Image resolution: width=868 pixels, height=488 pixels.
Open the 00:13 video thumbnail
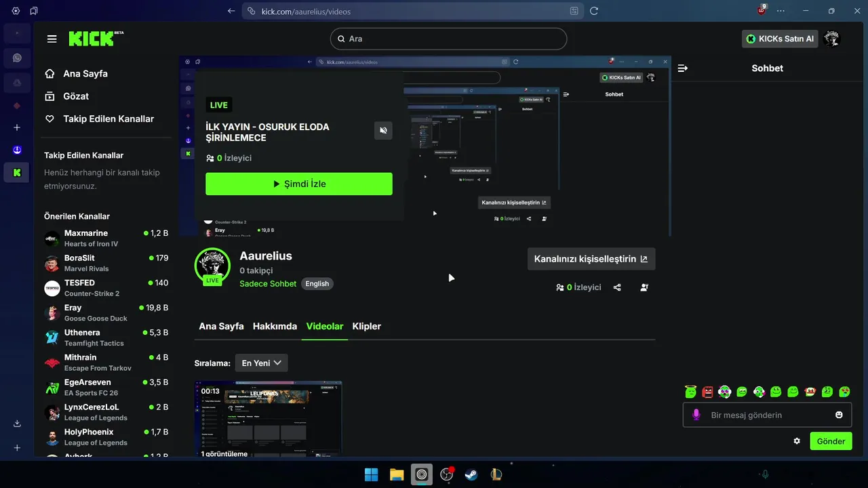click(x=269, y=418)
